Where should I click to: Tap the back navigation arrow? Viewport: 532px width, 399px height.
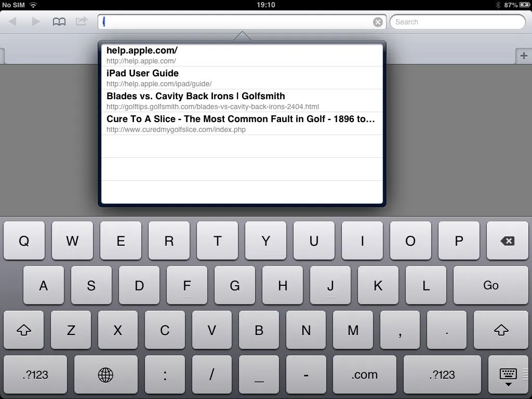point(13,22)
